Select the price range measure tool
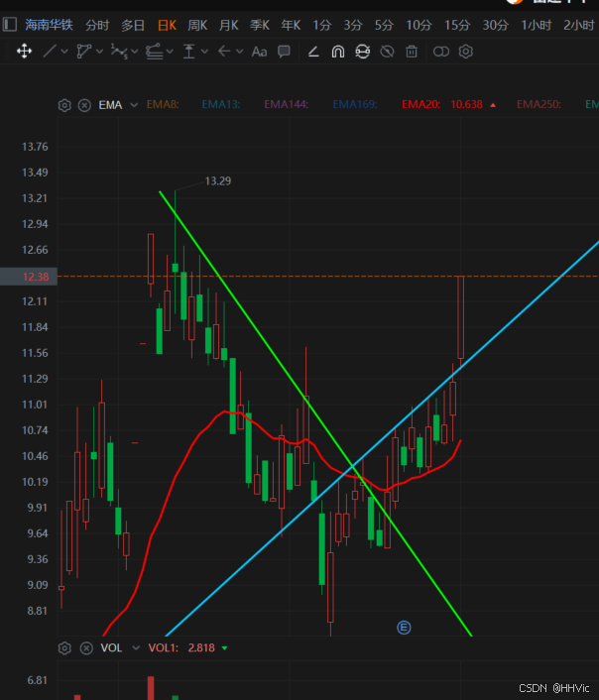The width and height of the screenshot is (599, 700). (189, 52)
